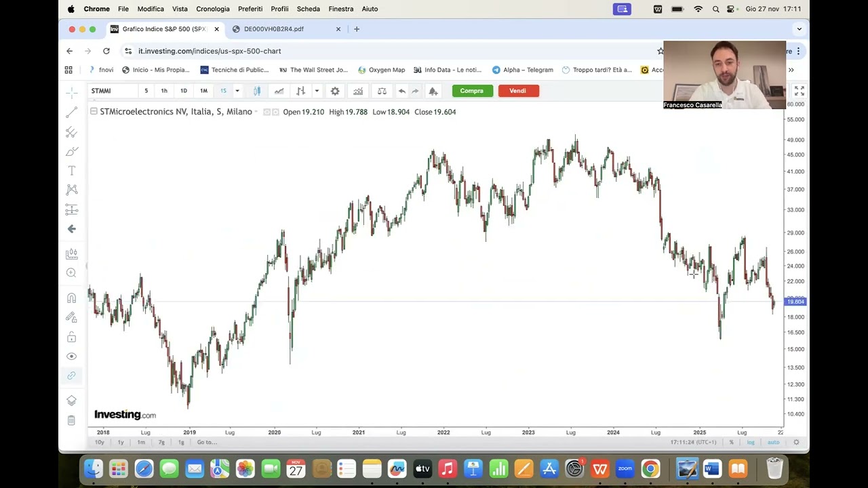This screenshot has height=488, width=868.
Task: Click the green Compra button
Action: pos(472,91)
